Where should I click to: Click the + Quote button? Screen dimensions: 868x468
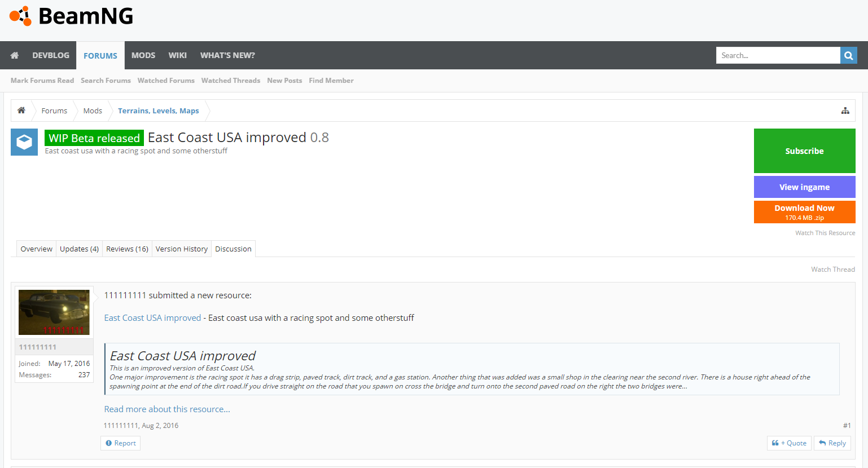789,443
